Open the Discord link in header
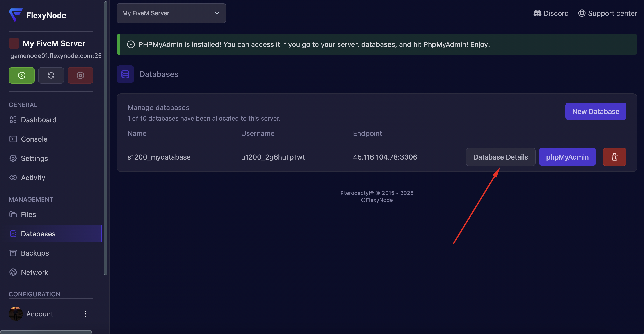Viewport: 644px width, 334px height. (x=551, y=13)
